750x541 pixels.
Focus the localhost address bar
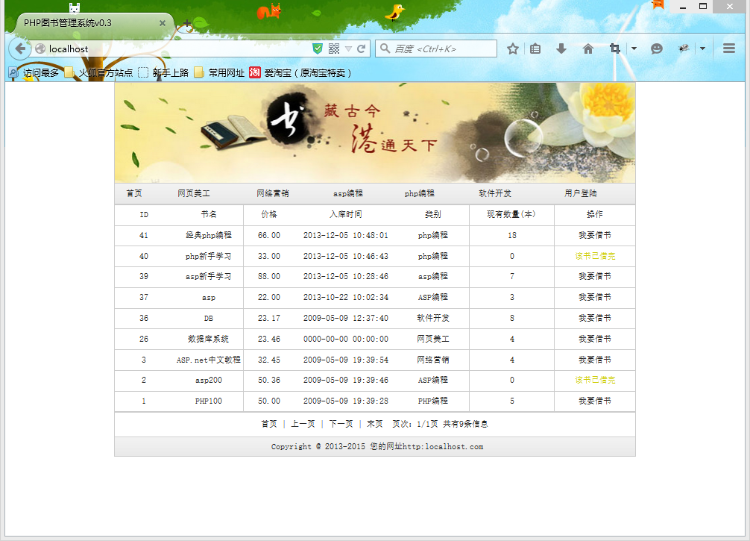[x=177, y=48]
